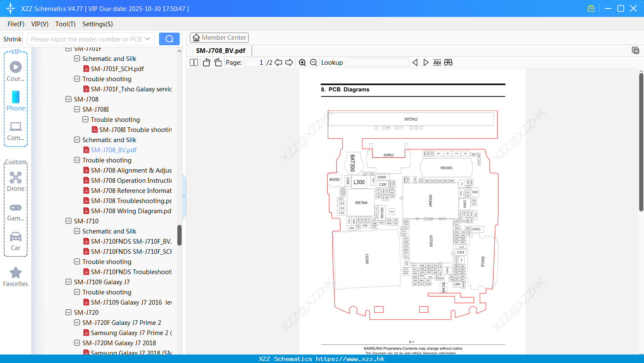Open the Tool(T) menu
The height and width of the screenshot is (363, 644).
click(x=66, y=24)
